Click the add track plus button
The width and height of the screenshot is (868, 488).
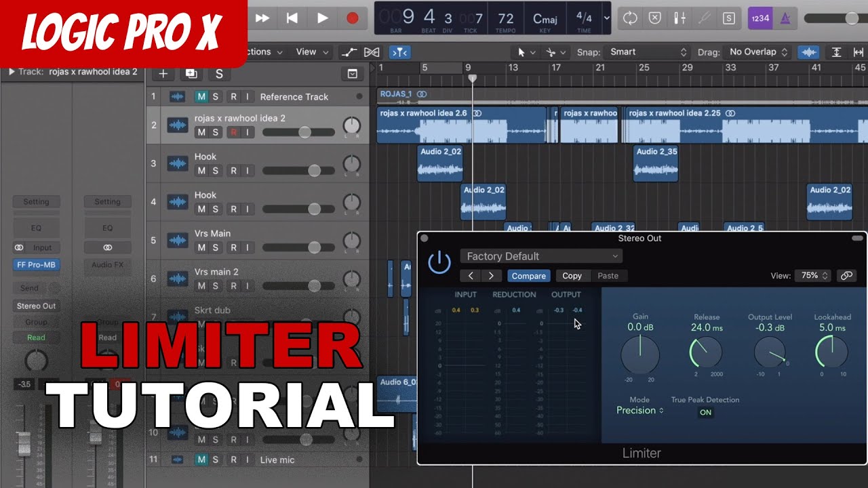coord(163,74)
